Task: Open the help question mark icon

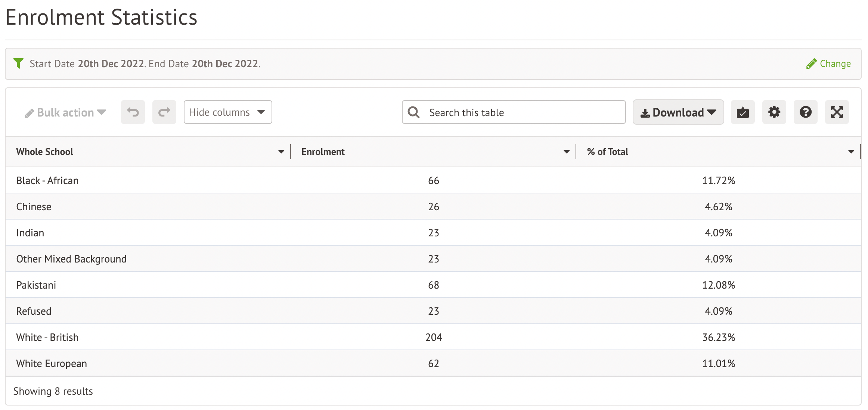Action: [x=805, y=112]
